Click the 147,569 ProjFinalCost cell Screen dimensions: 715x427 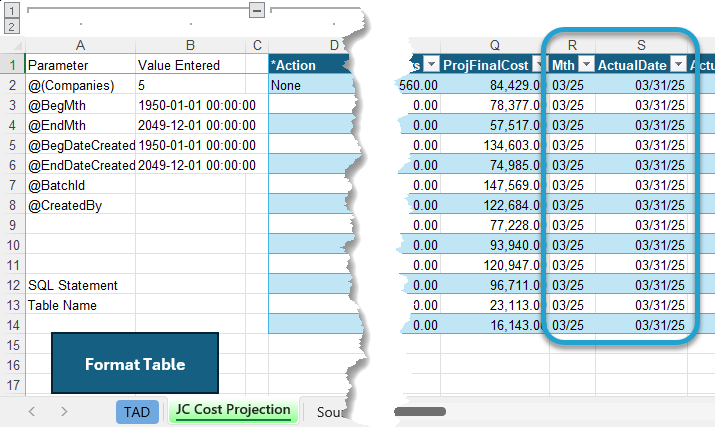point(495,185)
